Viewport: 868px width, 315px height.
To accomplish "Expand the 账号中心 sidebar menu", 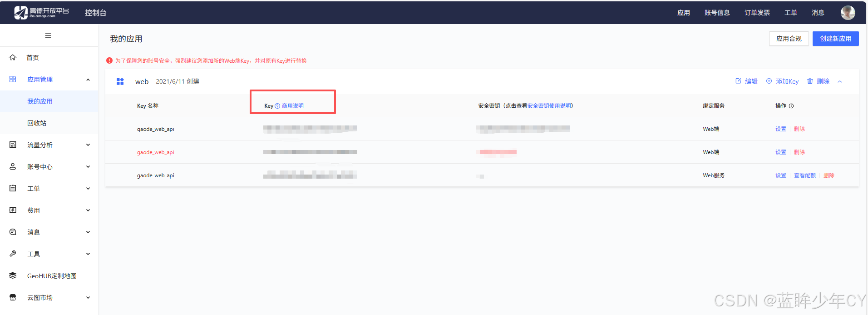I will (88, 167).
